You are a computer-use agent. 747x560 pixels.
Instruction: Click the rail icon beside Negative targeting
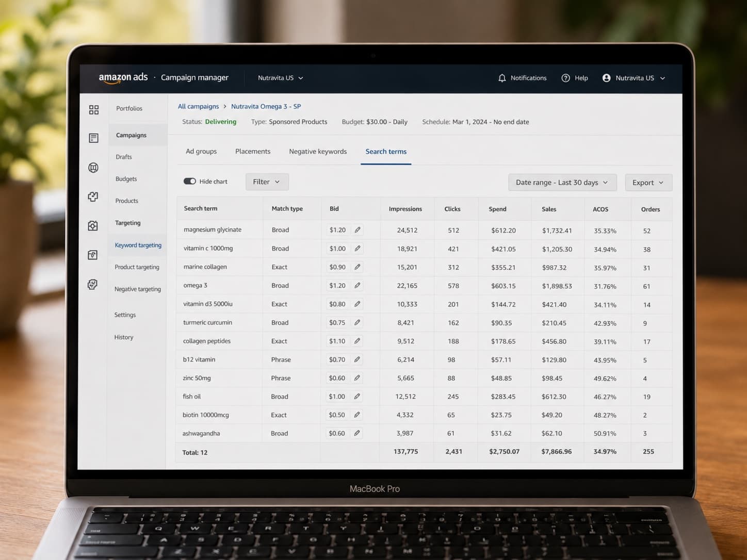pos(92,285)
